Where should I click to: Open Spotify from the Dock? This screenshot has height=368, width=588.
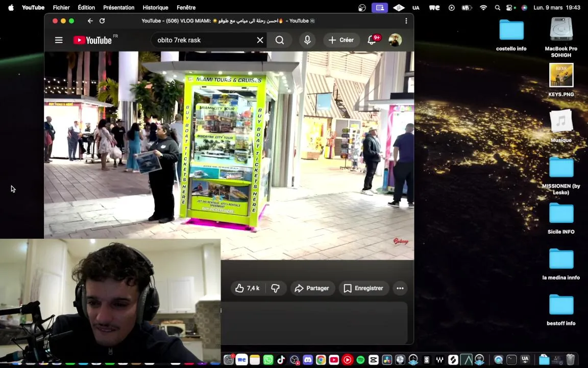tap(360, 360)
